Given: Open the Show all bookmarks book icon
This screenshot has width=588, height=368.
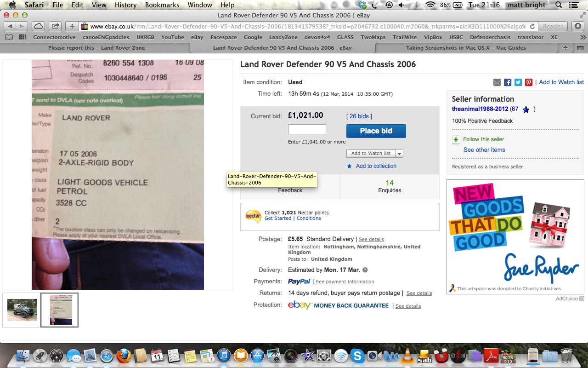Looking at the screenshot, I should (x=9, y=37).
